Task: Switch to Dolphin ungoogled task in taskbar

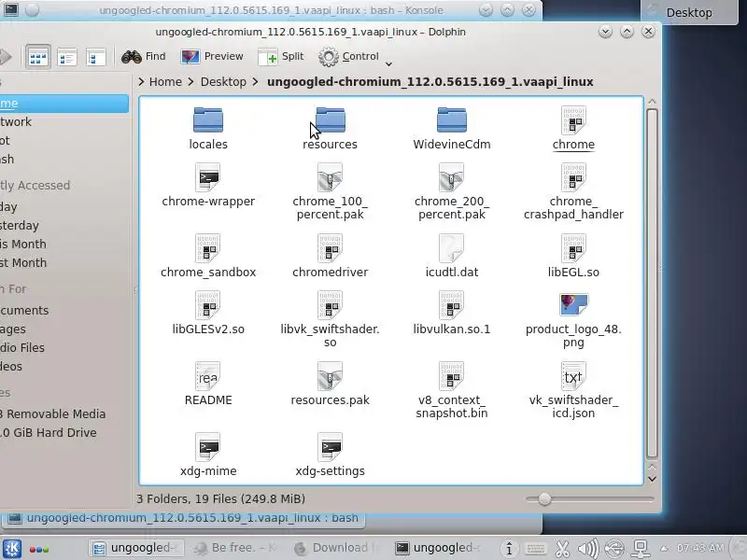Action: [x=135, y=548]
